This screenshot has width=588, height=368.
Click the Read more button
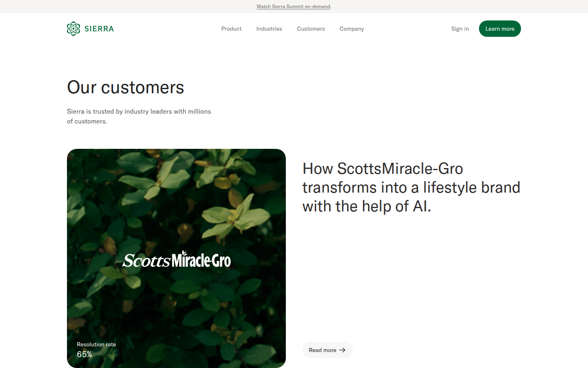[x=327, y=350]
